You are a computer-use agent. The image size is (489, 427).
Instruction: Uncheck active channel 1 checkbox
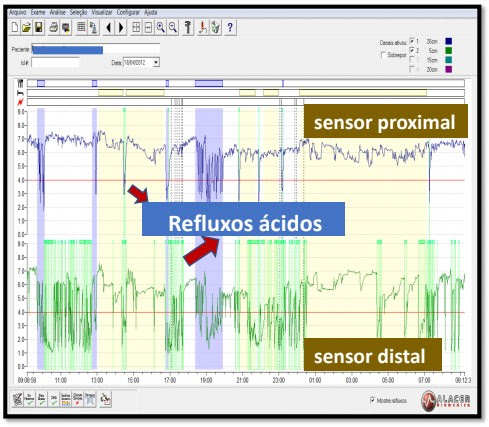pos(412,41)
